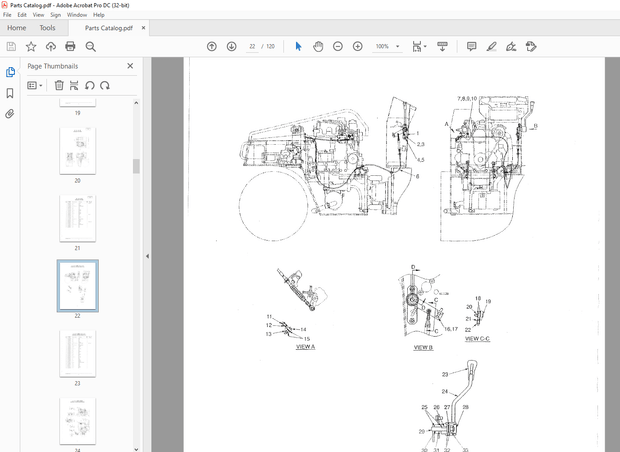The width and height of the screenshot is (620, 452).
Task: Delete selected page with the trash icon
Action: tap(59, 85)
